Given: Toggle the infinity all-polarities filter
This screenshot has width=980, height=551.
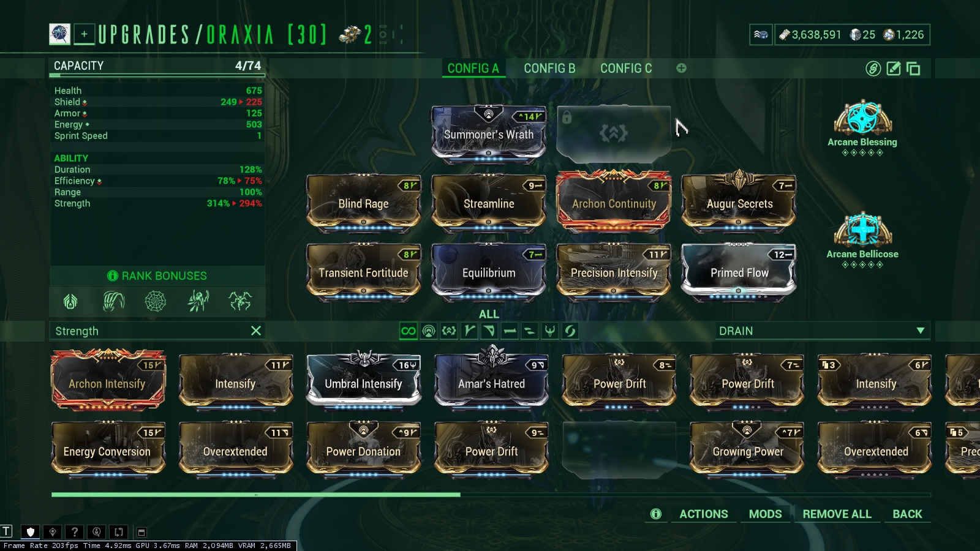Looking at the screenshot, I should (408, 331).
